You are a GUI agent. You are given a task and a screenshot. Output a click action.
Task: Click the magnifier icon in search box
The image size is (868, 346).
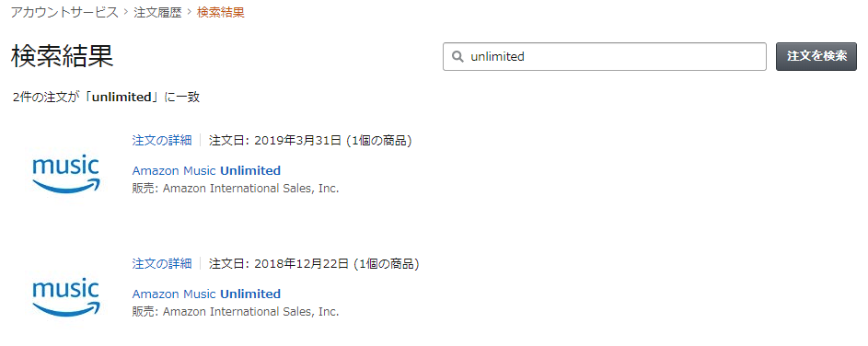click(x=457, y=56)
